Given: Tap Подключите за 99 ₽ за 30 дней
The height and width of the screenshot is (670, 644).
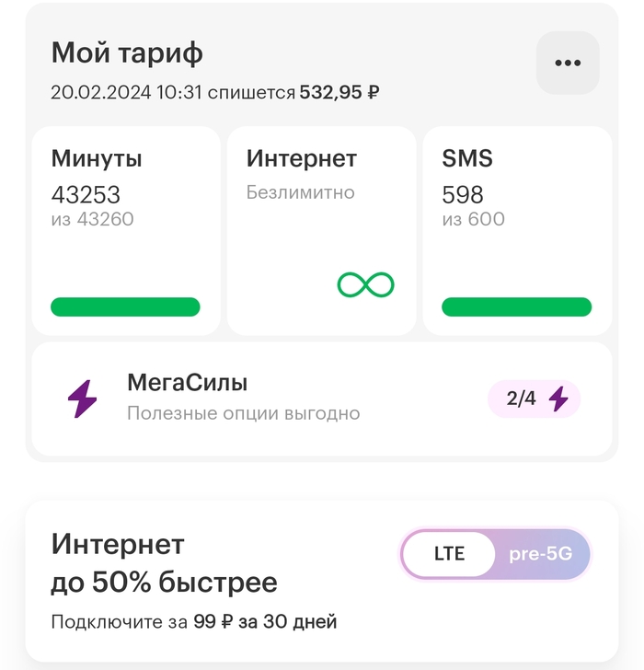Looking at the screenshot, I should click(x=193, y=622).
